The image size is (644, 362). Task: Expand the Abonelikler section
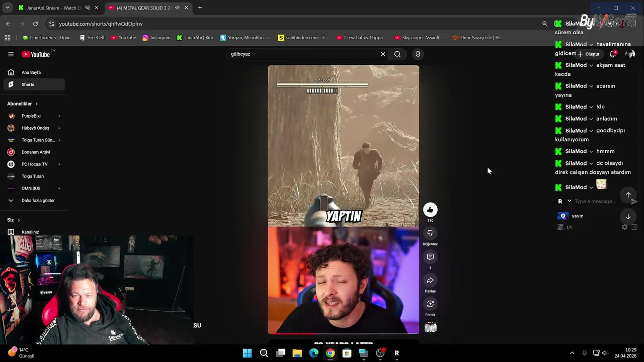coord(23,104)
